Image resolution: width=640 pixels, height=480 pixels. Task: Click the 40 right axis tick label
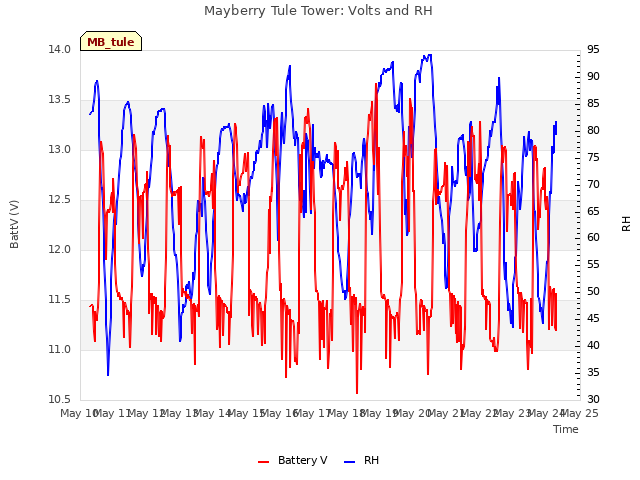(593, 345)
